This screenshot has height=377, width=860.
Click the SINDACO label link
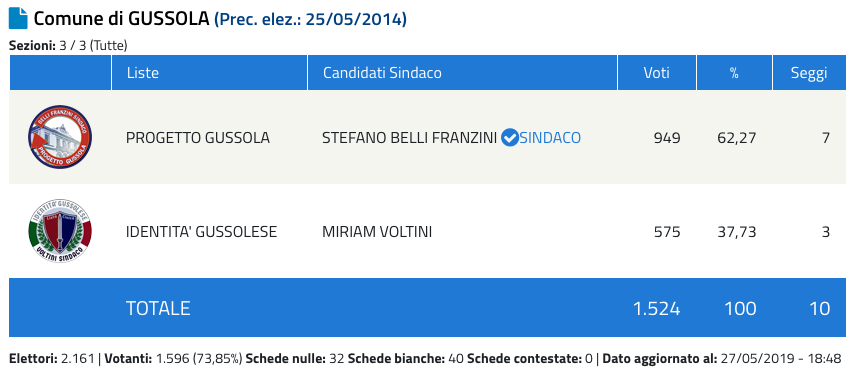click(550, 138)
